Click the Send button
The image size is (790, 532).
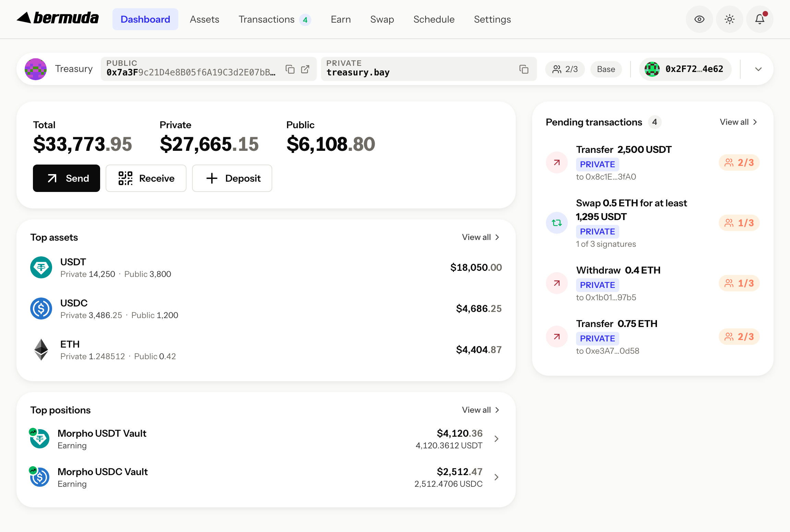(67, 178)
